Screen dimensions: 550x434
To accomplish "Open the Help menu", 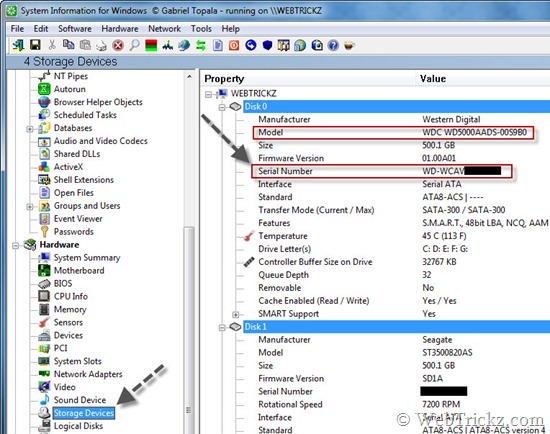I will tap(230, 29).
